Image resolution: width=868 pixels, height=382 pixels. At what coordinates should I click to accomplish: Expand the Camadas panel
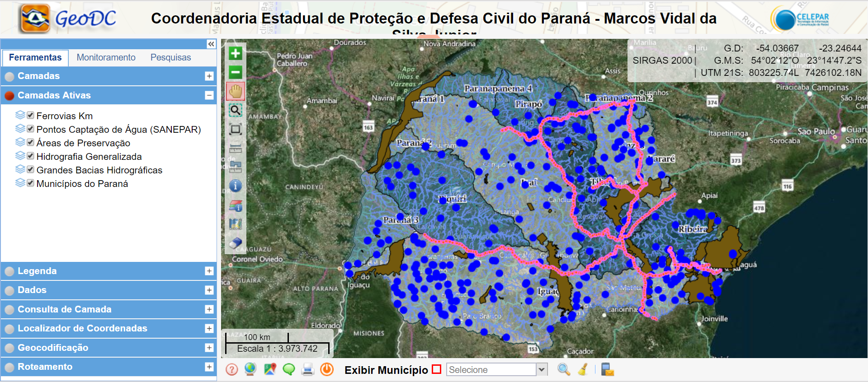point(209,76)
